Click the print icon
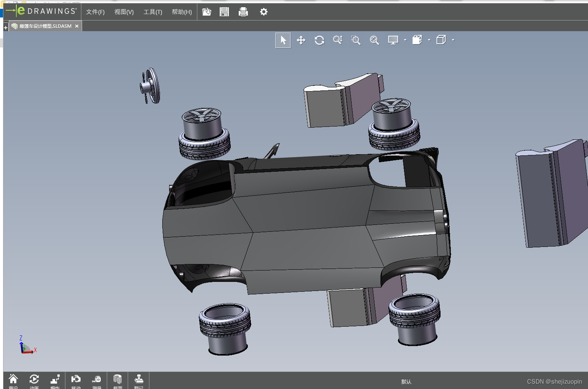Image resolution: width=588 pixels, height=389 pixels. pyautogui.click(x=243, y=12)
